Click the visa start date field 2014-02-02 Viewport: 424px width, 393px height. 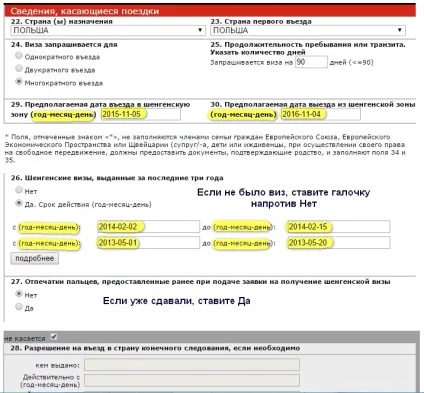click(148, 227)
